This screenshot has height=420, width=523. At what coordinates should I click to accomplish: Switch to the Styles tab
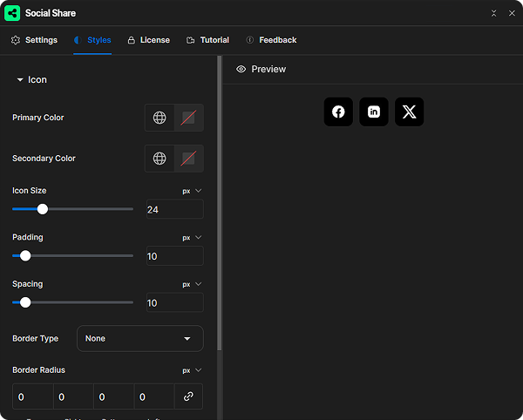pos(92,40)
